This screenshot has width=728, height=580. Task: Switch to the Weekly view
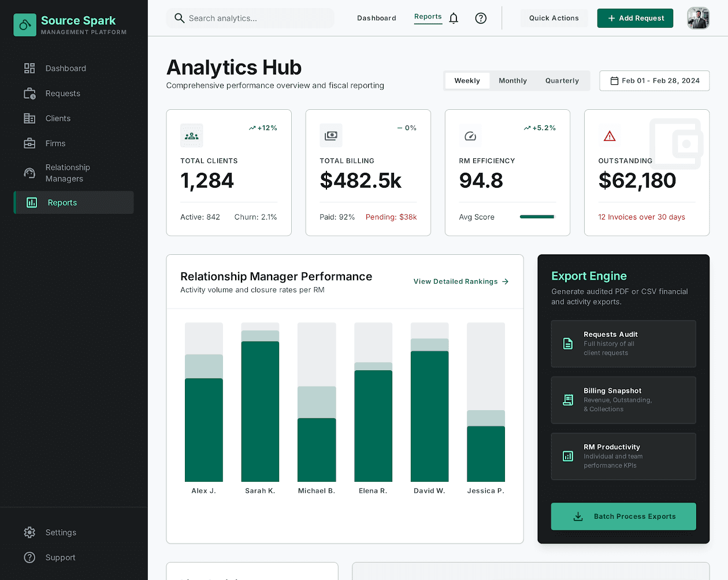[x=467, y=81]
